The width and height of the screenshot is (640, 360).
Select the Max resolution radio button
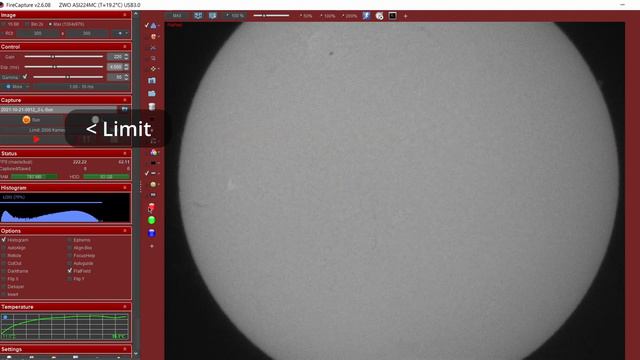(x=50, y=24)
